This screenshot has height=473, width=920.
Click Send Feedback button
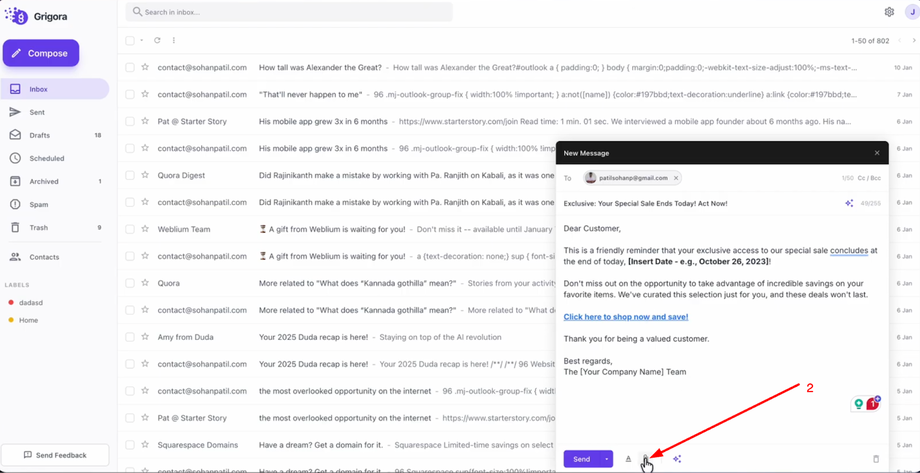point(55,455)
